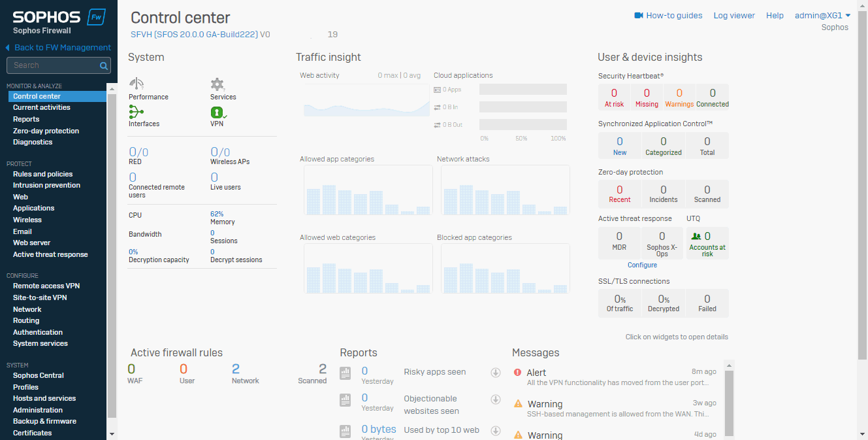Image resolution: width=868 pixels, height=440 pixels.
Task: Open the VPN padlock icon
Action: pos(217,112)
